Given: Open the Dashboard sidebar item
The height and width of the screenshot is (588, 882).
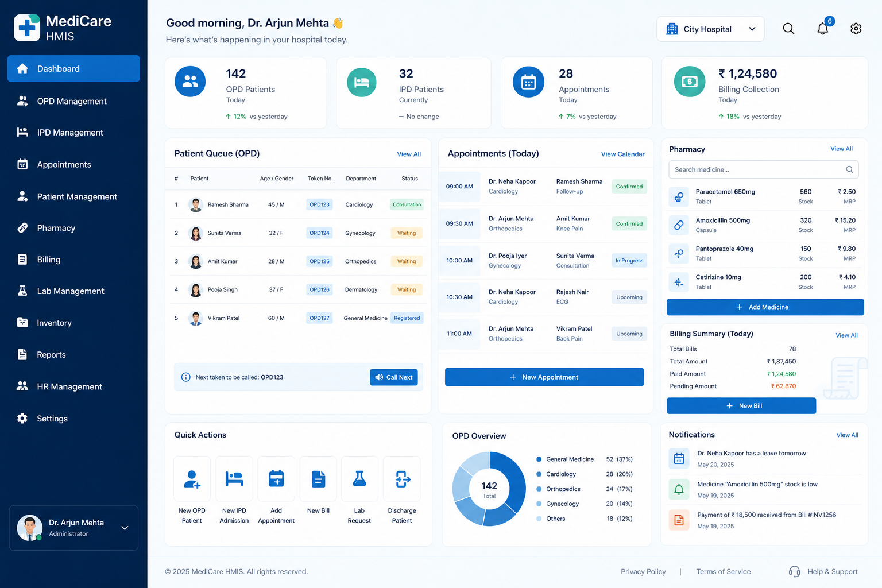Looking at the screenshot, I should [73, 69].
